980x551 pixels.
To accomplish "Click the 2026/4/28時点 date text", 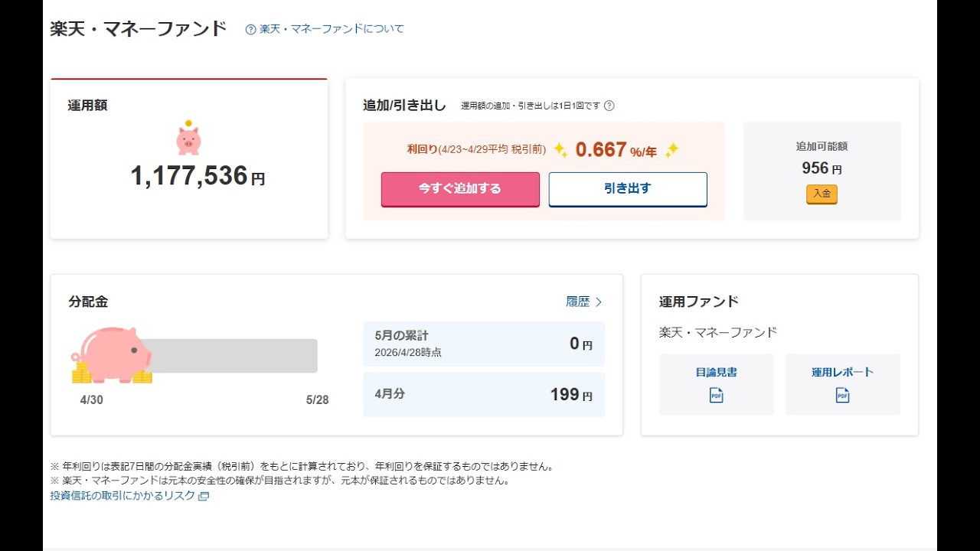I will (408, 353).
